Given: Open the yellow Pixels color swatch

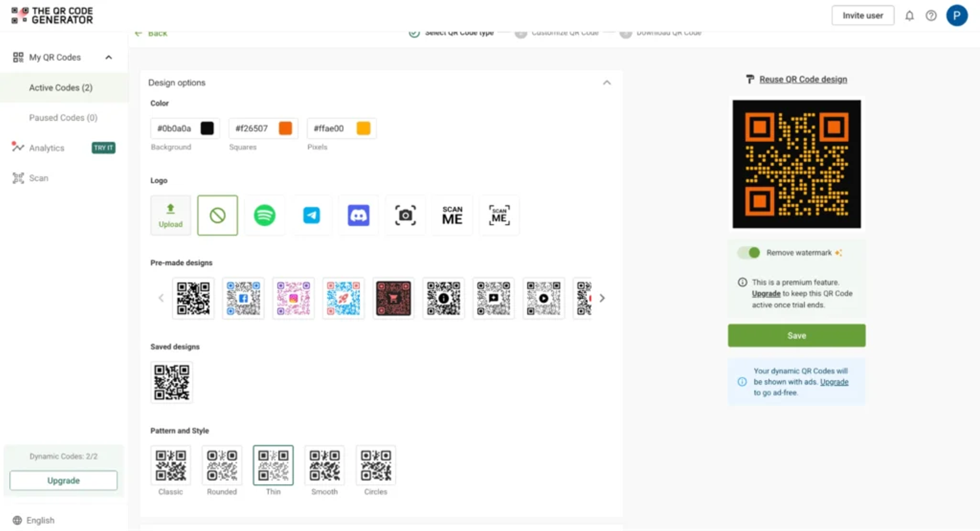Looking at the screenshot, I should click(363, 129).
